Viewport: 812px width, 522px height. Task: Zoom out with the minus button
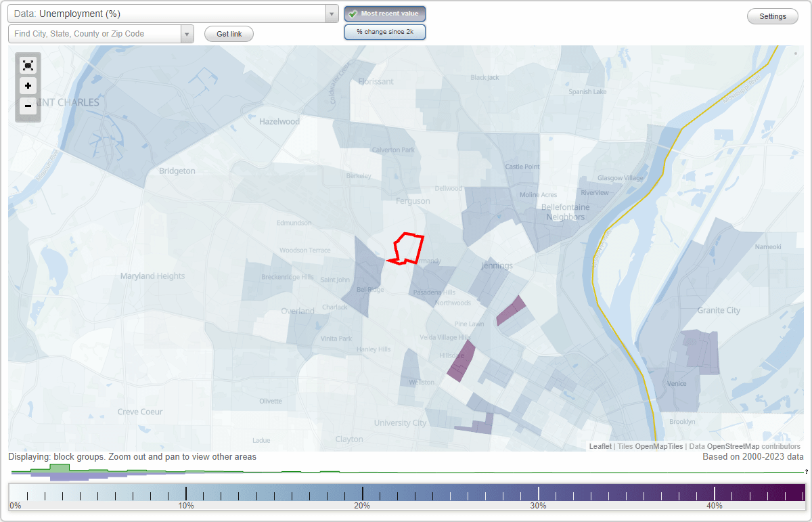[28, 106]
